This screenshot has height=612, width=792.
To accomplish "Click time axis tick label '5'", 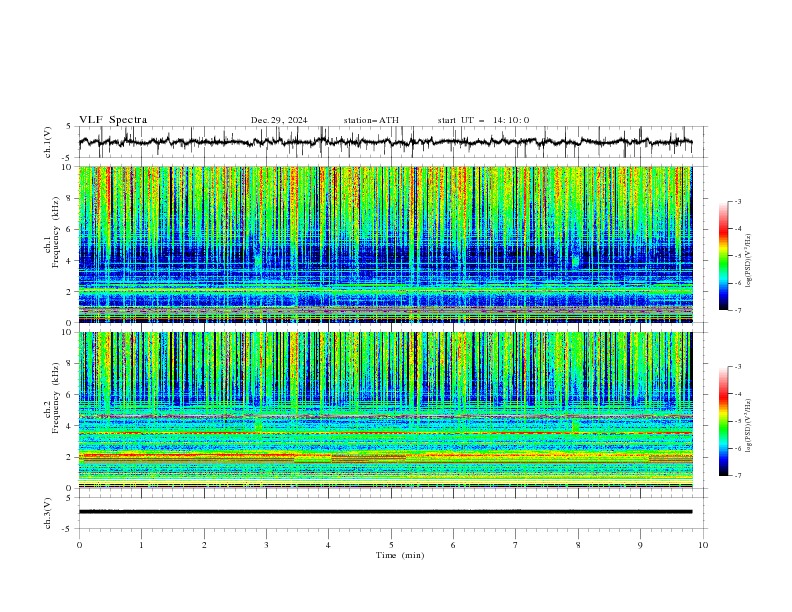I will coord(391,545).
